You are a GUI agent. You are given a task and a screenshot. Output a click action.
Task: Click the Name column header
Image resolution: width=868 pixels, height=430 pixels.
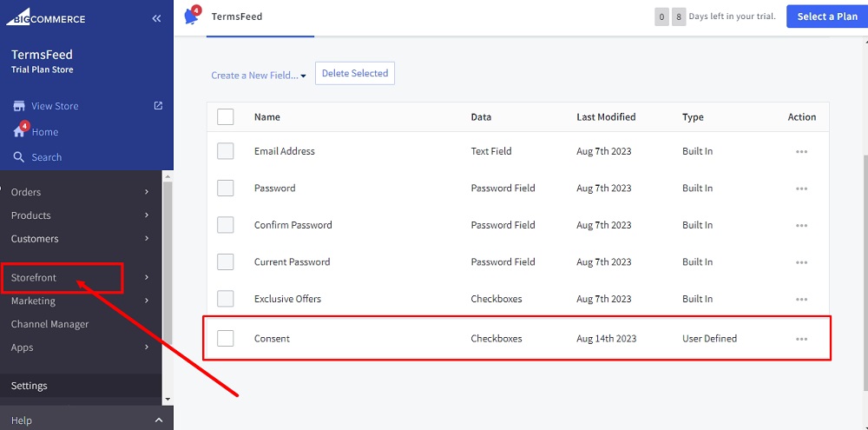pyautogui.click(x=266, y=117)
